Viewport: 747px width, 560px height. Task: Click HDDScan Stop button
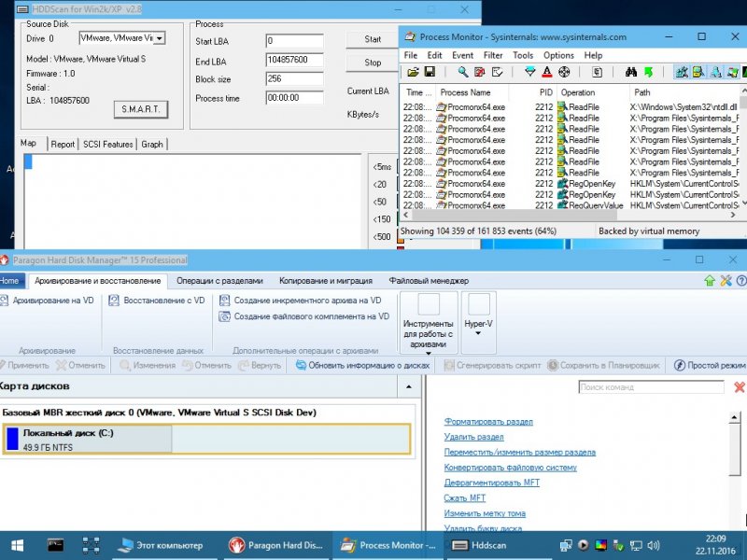[x=373, y=63]
